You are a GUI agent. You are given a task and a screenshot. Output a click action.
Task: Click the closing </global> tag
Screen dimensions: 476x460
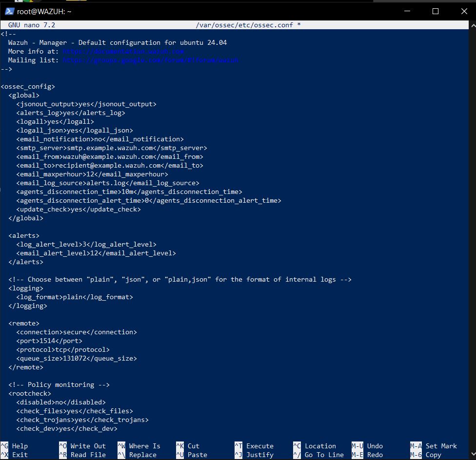tap(26, 218)
